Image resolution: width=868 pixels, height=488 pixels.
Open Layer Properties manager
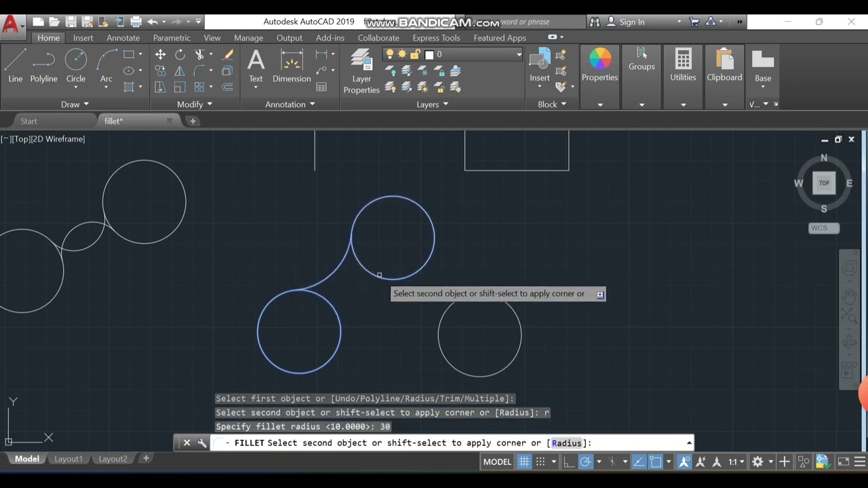tap(361, 71)
